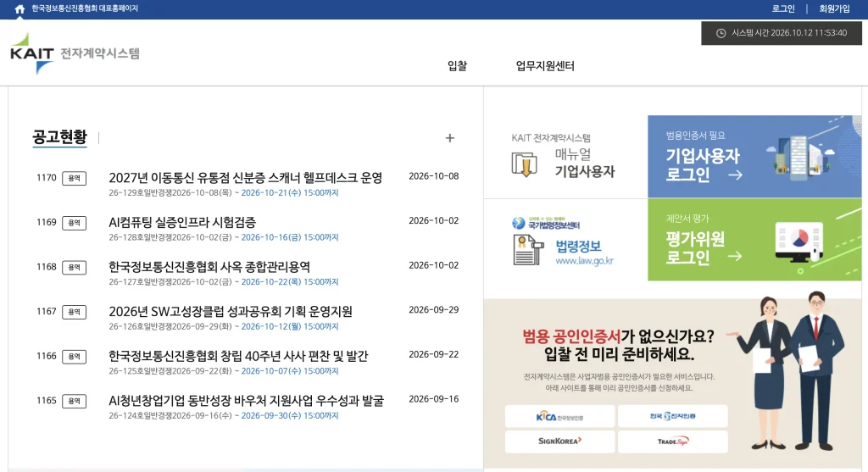
Task: Open notice 2026년 SW고성장클럽 성과공유회 기획 운영지원
Action: pos(231,312)
